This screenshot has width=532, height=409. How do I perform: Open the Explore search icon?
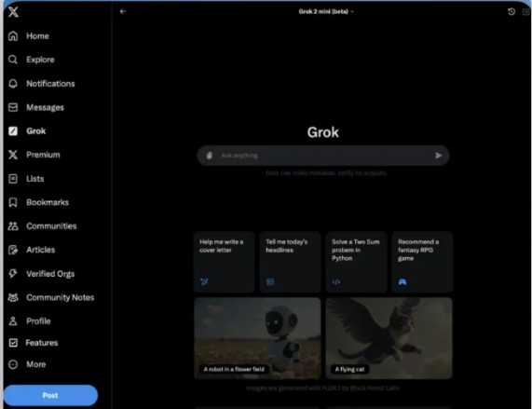click(x=13, y=60)
